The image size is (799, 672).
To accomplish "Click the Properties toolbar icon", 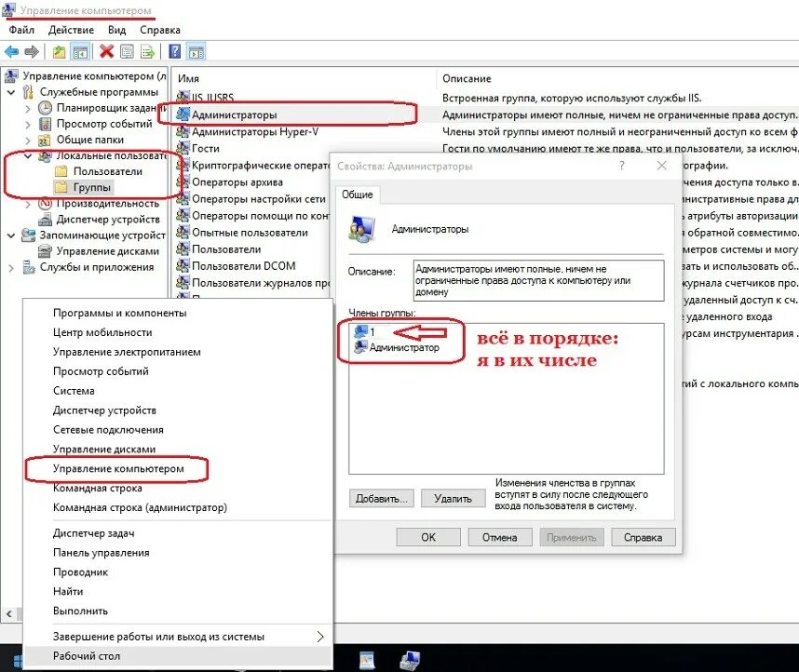I will coord(127,51).
